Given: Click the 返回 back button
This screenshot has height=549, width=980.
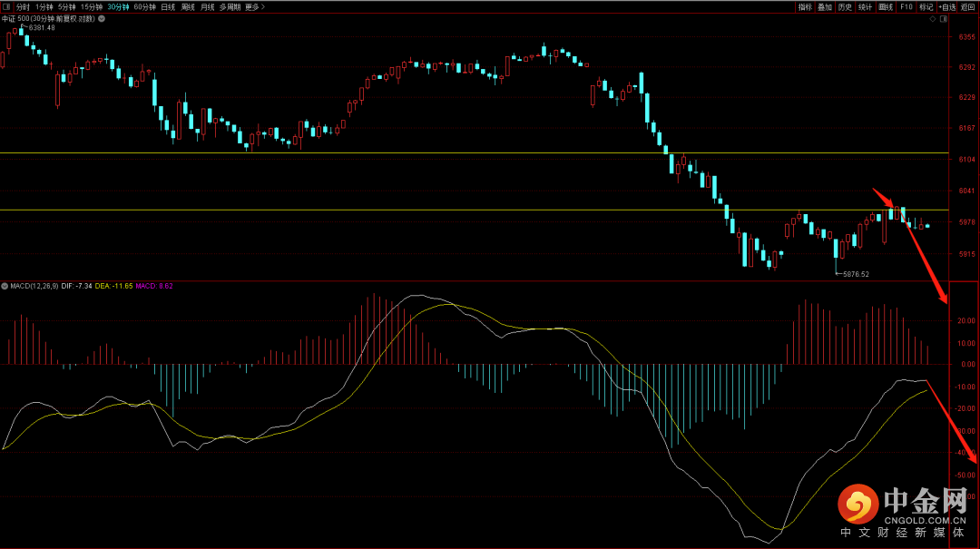Looking at the screenshot, I should tap(969, 6).
